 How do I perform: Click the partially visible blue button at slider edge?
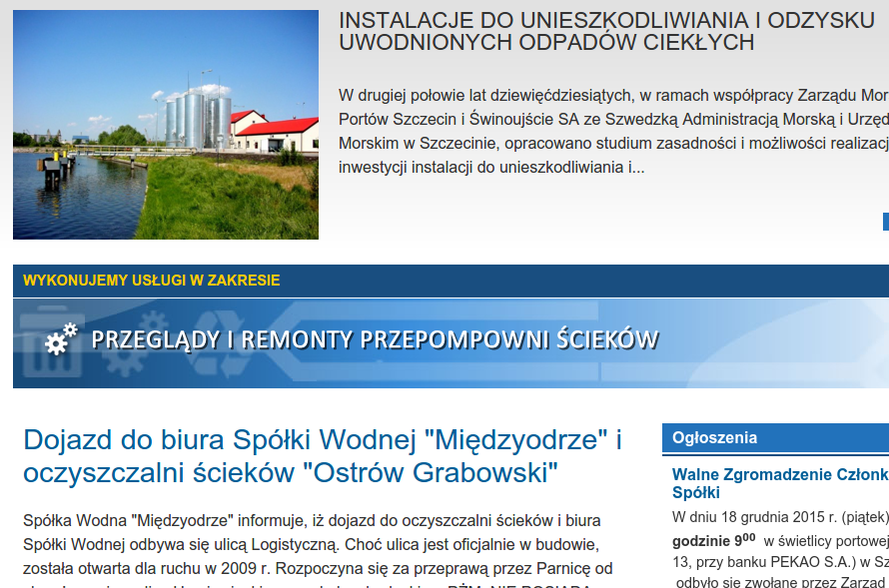pos(885,222)
